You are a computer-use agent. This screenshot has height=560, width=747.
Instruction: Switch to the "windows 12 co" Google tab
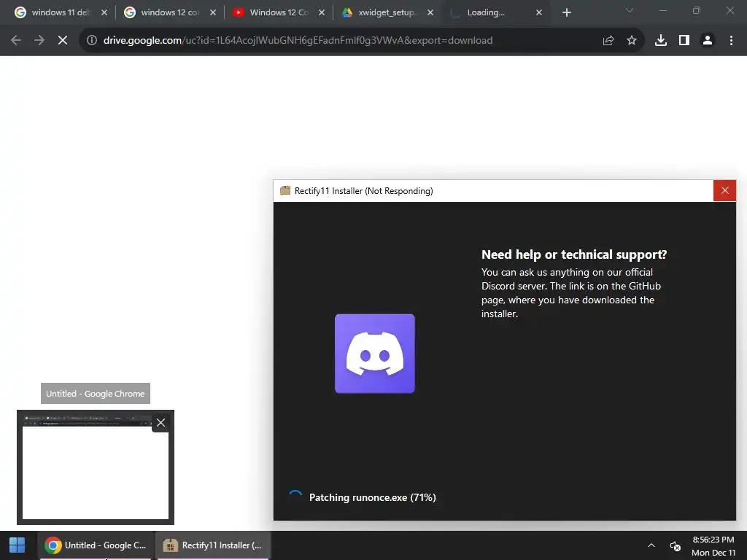coord(169,12)
